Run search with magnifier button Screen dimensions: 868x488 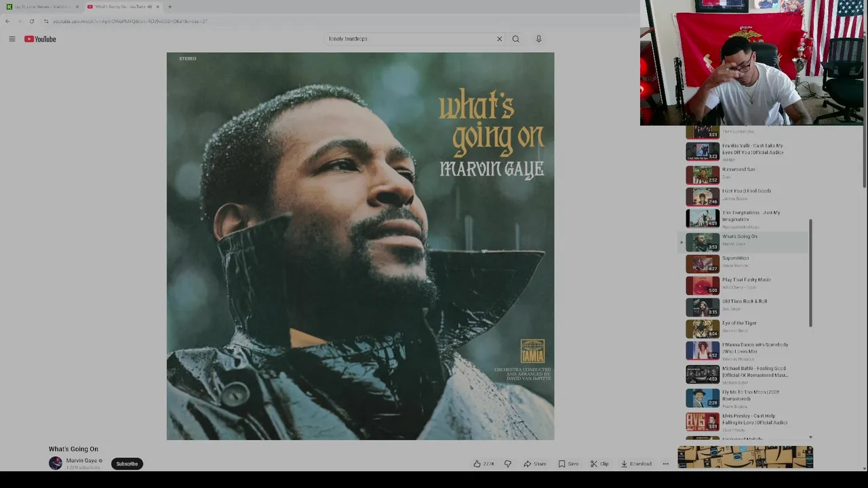click(x=516, y=39)
